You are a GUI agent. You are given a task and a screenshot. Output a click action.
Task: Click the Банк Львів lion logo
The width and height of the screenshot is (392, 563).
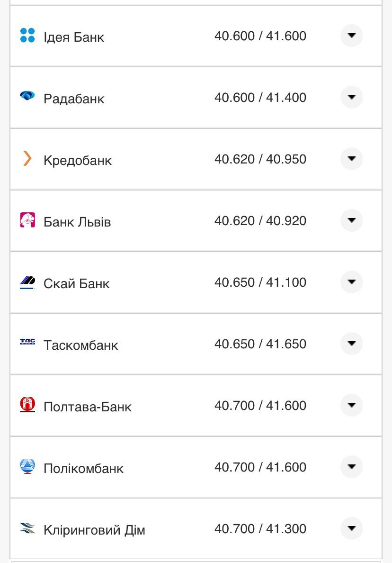pyautogui.click(x=27, y=220)
